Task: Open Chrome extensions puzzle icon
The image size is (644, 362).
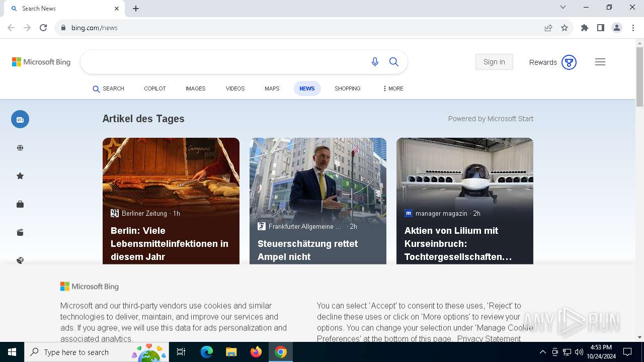Action: coord(585,28)
